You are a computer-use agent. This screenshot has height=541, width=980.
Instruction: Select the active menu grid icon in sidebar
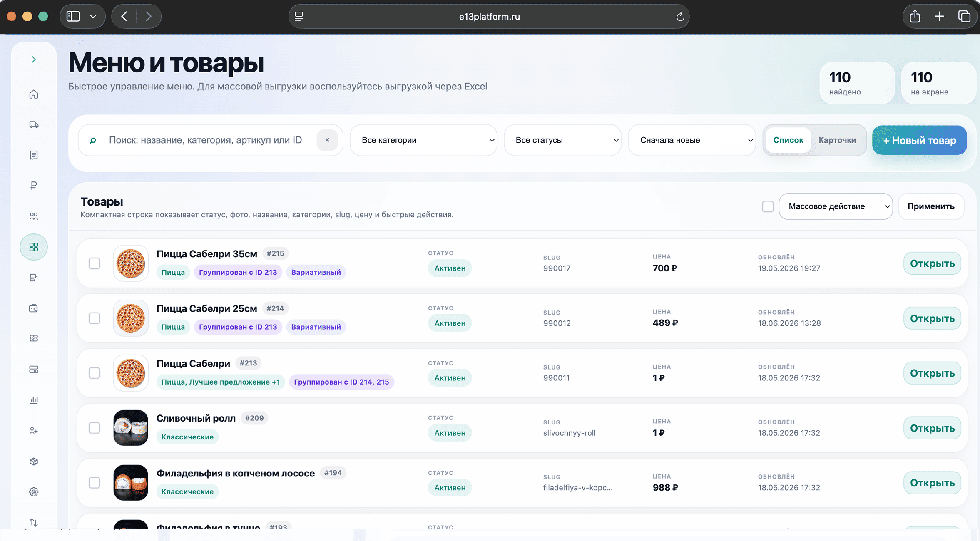(x=34, y=247)
